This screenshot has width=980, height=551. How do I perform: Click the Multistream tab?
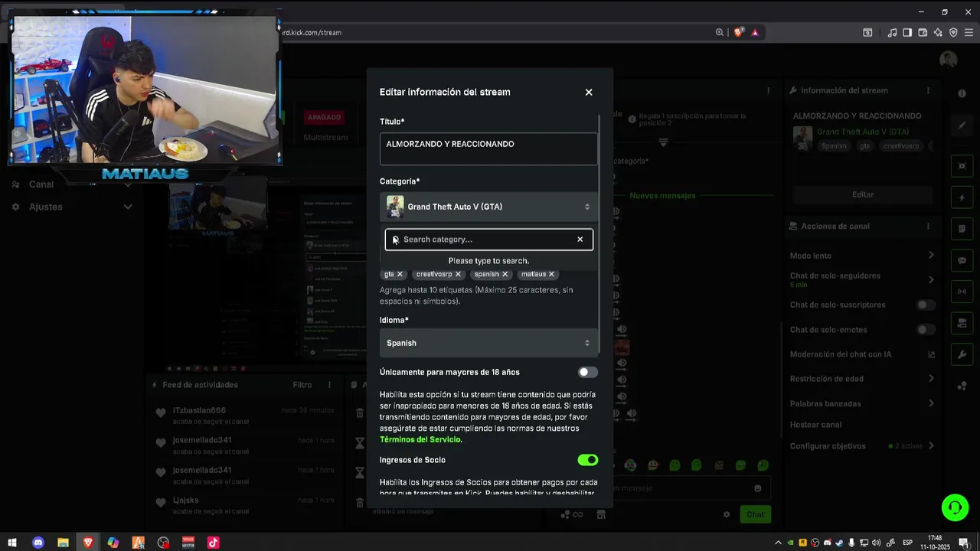[325, 138]
